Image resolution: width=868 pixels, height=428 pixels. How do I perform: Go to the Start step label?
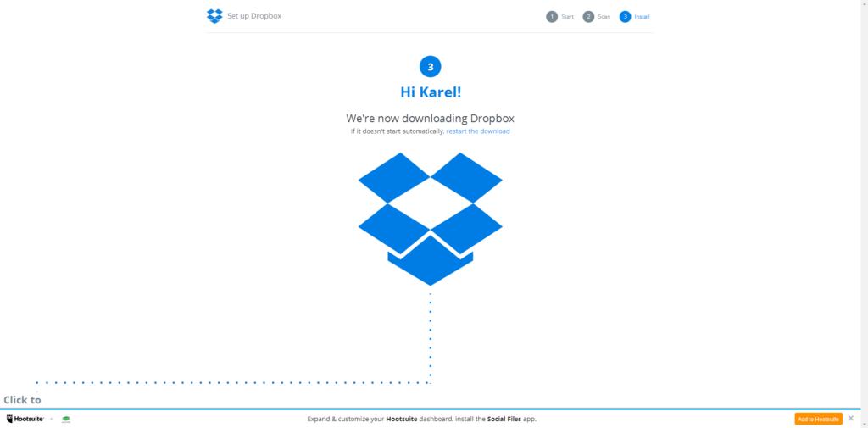[567, 17]
